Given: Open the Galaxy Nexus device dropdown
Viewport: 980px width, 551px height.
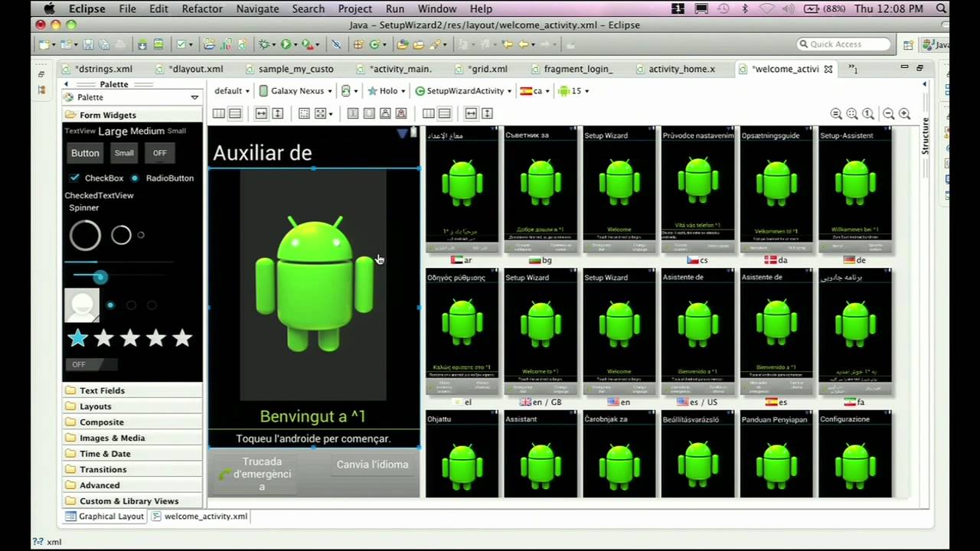Looking at the screenshot, I should (x=296, y=90).
